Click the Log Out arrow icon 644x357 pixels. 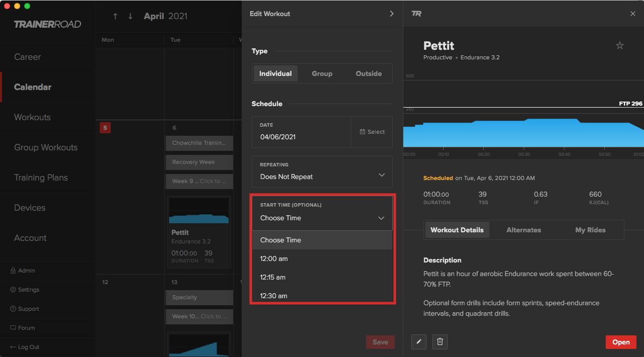(13, 347)
